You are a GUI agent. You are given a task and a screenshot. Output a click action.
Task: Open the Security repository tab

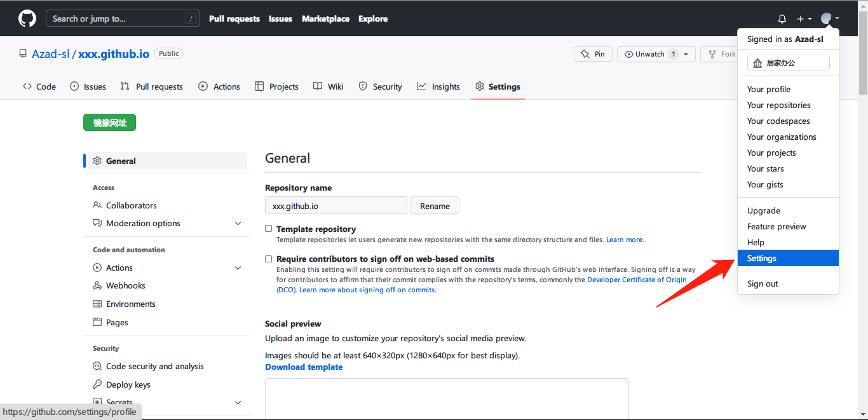point(380,86)
